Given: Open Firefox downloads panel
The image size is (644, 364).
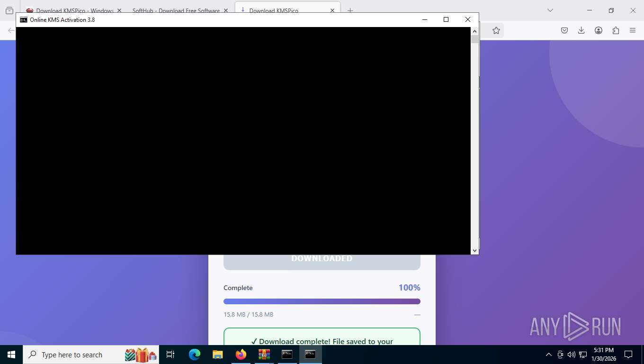Looking at the screenshot, I should click(581, 30).
